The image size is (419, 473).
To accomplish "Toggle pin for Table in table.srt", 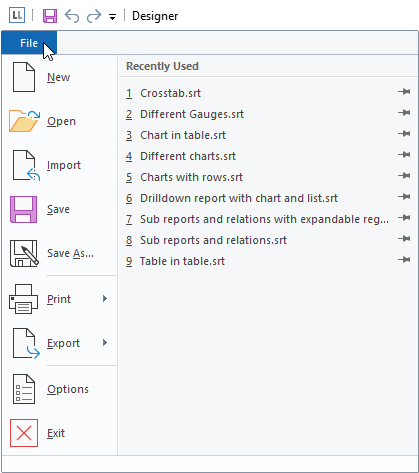I will point(404,259).
